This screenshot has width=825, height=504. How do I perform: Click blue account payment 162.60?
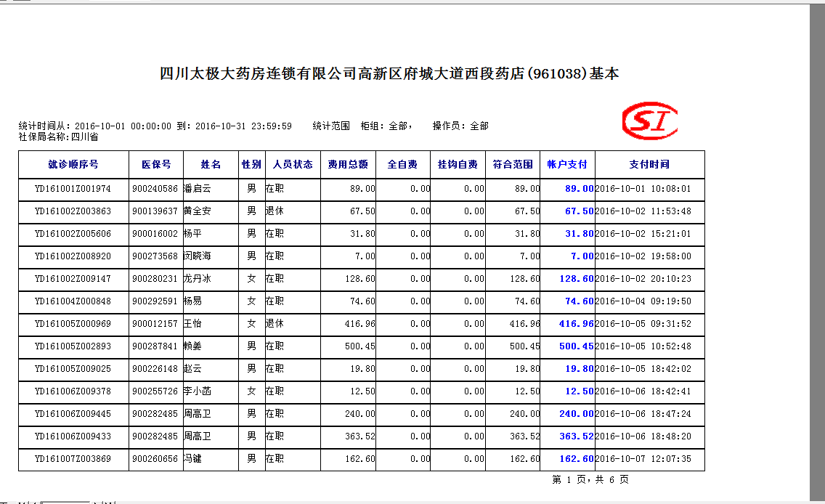(576, 459)
